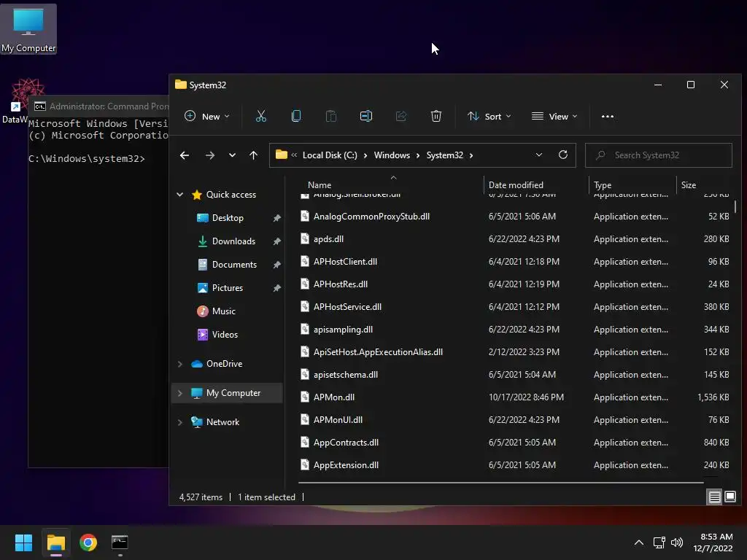
Task: Switch to Command Prompt taskbar icon
Action: (120, 542)
